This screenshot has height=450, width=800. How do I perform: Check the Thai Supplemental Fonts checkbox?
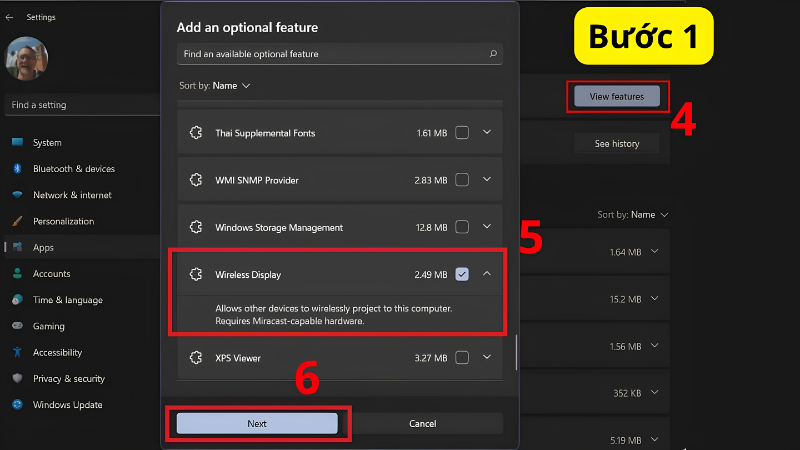pyautogui.click(x=462, y=133)
